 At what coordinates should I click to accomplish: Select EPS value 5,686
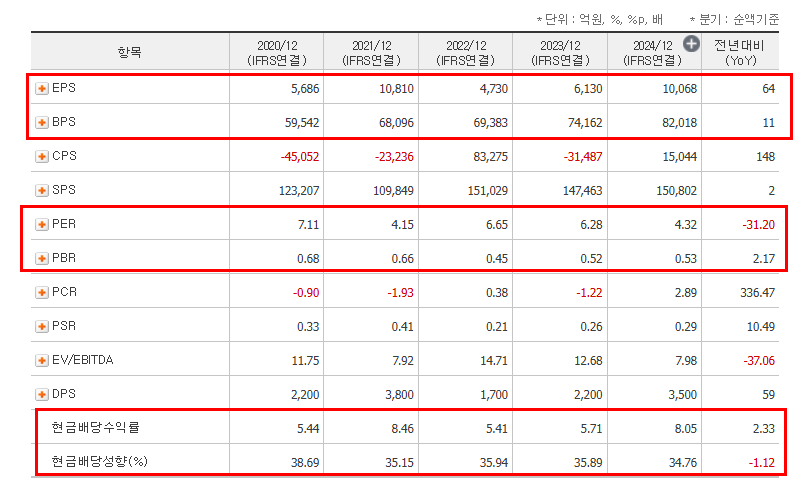(305, 89)
